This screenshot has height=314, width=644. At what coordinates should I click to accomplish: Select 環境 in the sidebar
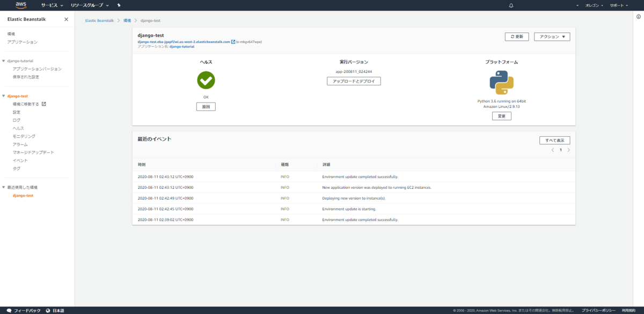(11, 34)
